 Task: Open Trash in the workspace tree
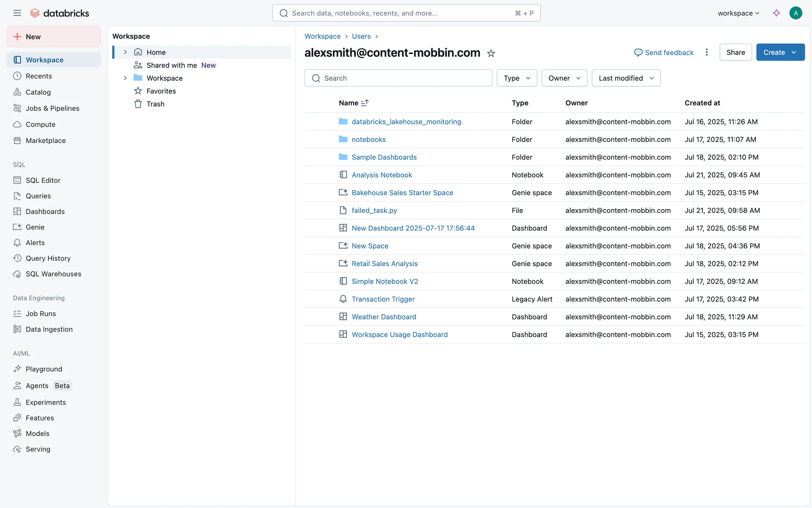pos(155,104)
